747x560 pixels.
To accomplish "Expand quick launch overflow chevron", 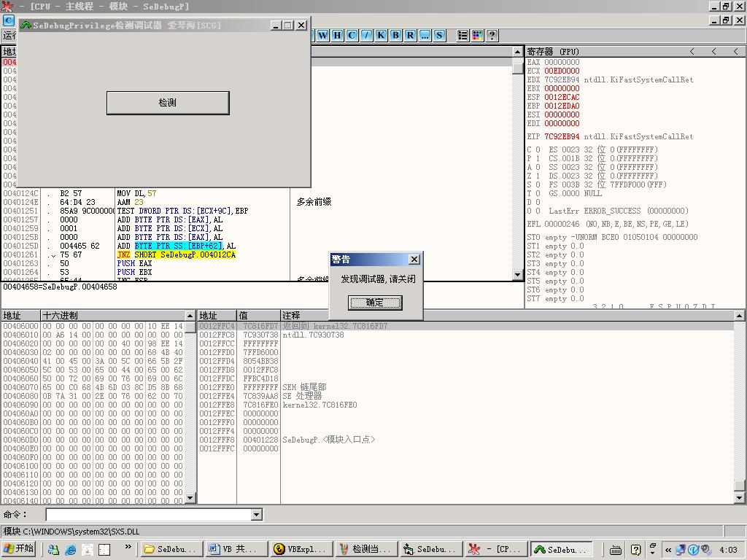I will click(128, 547).
